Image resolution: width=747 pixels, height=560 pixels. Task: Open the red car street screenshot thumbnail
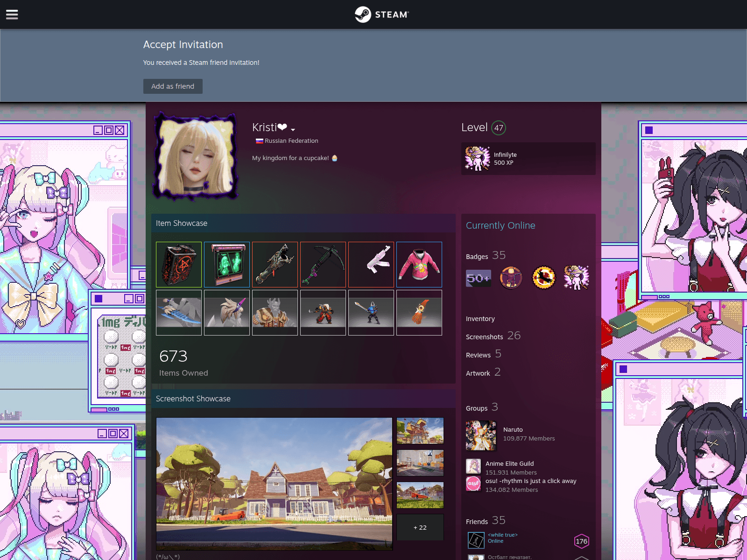[420, 495]
